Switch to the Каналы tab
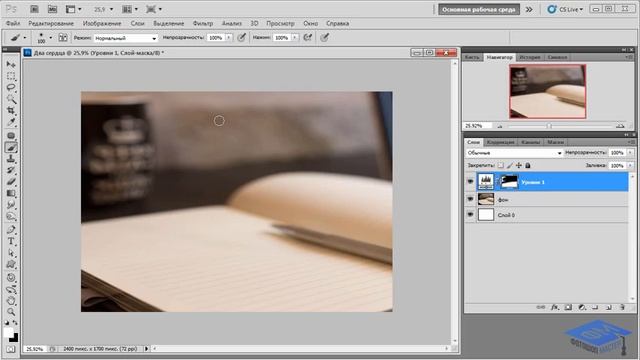Image resolution: width=640 pixels, height=360 pixels. 530,142
